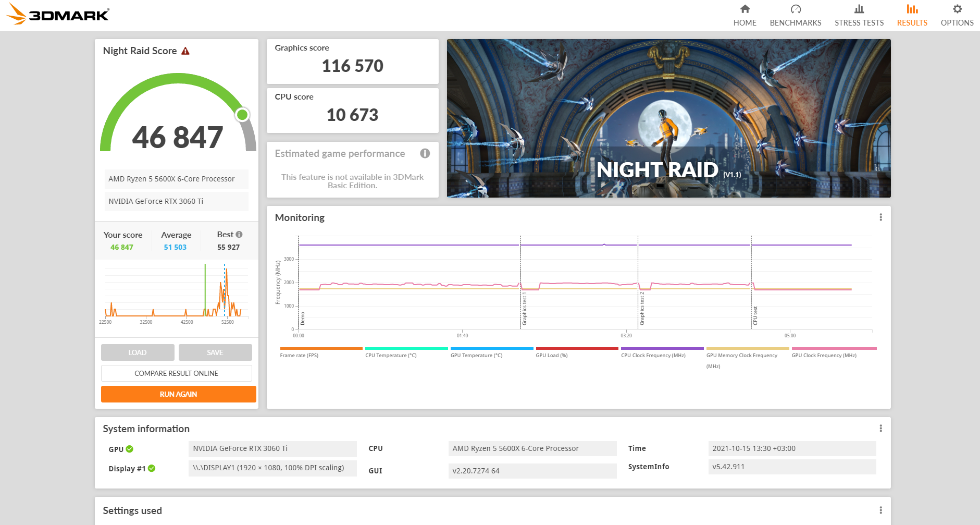Click the Graphics test 2 marker on monitoring chart

point(642,308)
